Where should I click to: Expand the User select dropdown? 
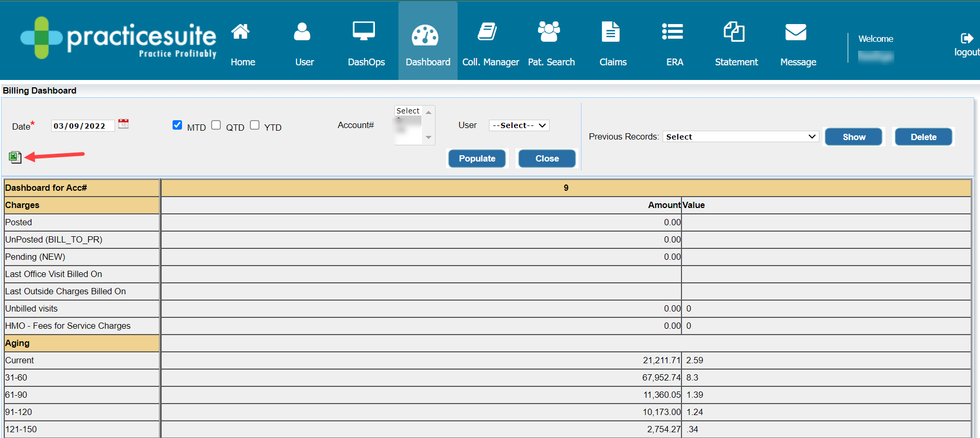click(519, 125)
